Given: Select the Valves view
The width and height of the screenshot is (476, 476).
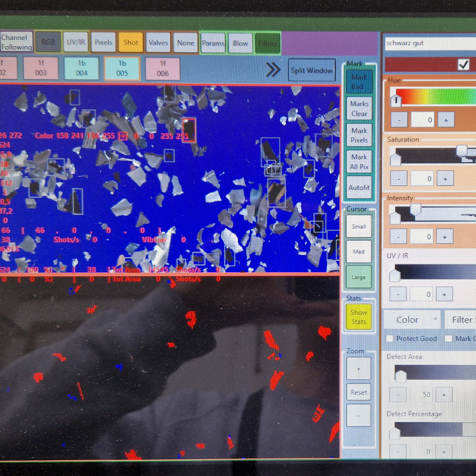Looking at the screenshot, I should [158, 43].
